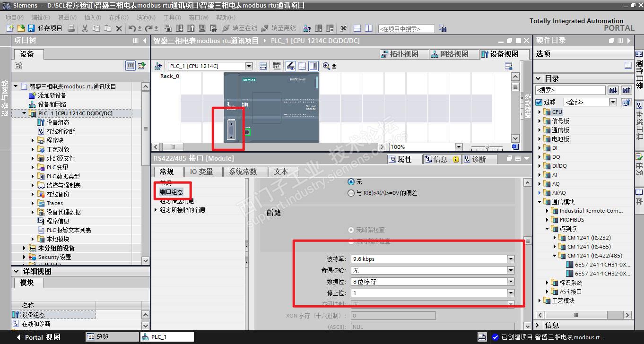Switch to Portal 视图

(x=39, y=337)
